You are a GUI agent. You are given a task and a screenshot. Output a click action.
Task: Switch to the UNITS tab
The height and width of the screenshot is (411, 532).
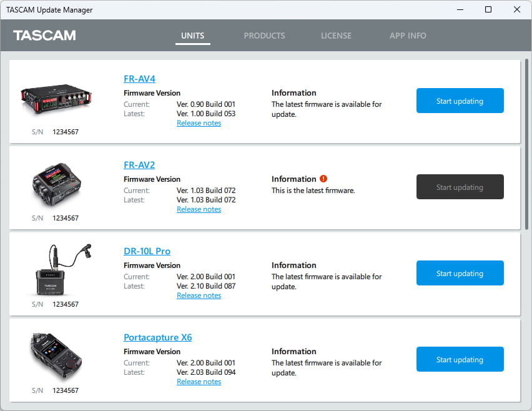(192, 36)
